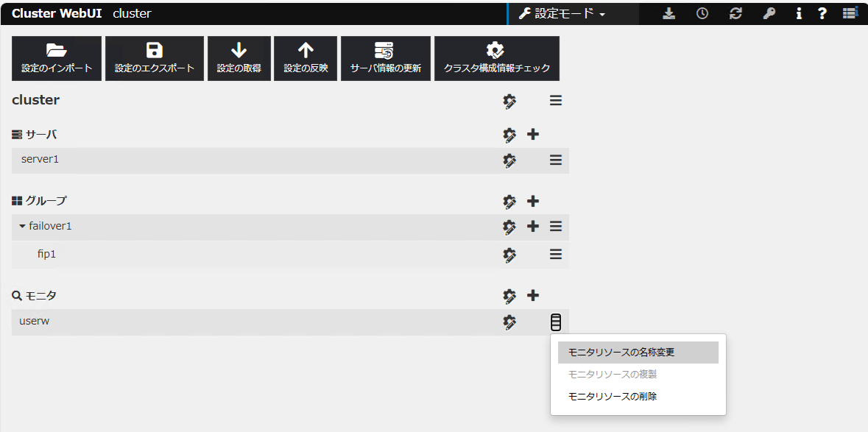Screen dimensions: 868x432
Task: Open the 設定モード mode dropdown
Action: click(562, 13)
